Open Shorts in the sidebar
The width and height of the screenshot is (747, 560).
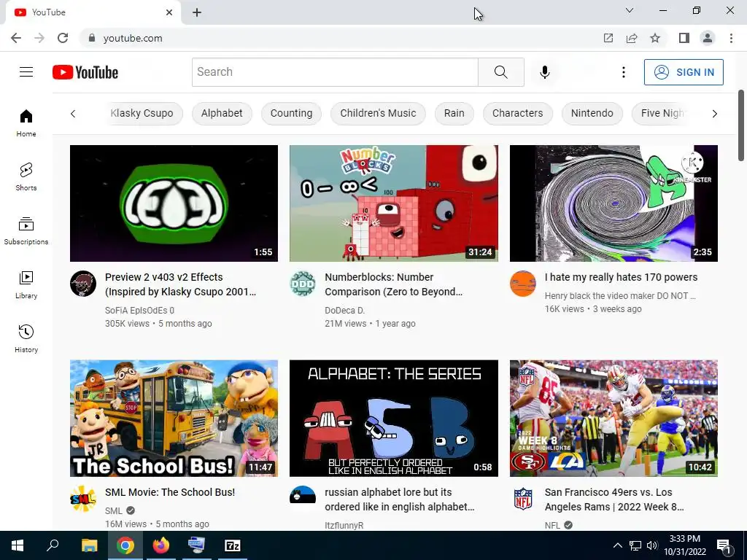coord(26,176)
